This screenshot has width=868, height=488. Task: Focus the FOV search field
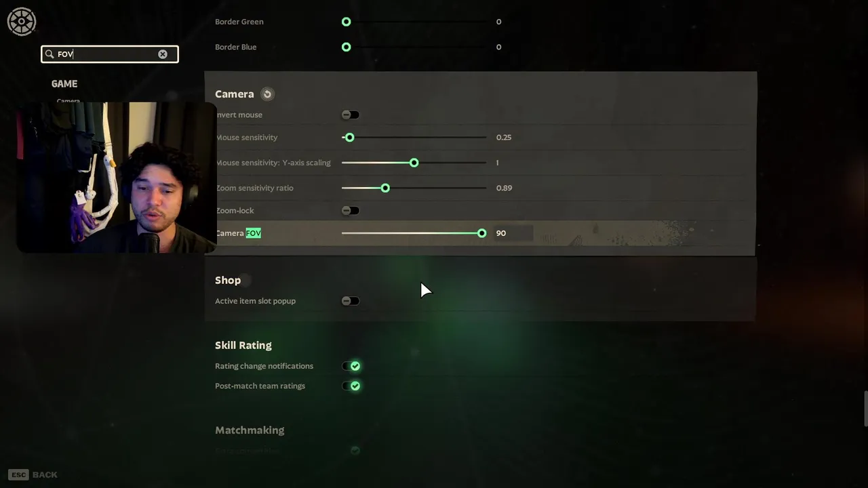[x=110, y=54]
